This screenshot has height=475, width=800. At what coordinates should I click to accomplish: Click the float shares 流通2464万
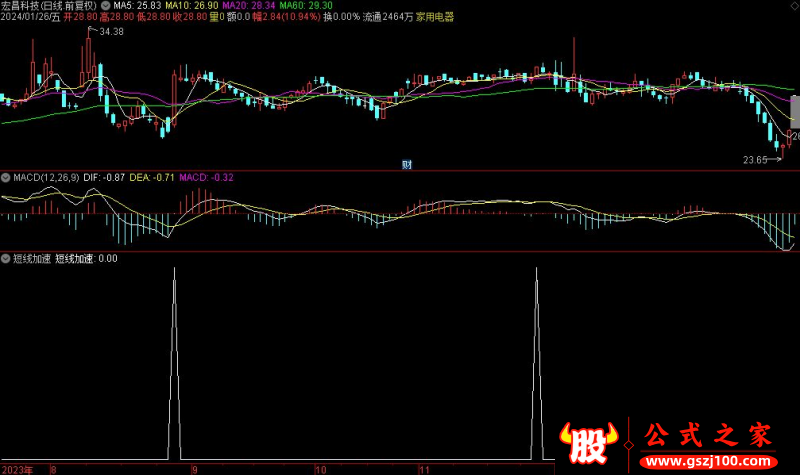[x=388, y=17]
